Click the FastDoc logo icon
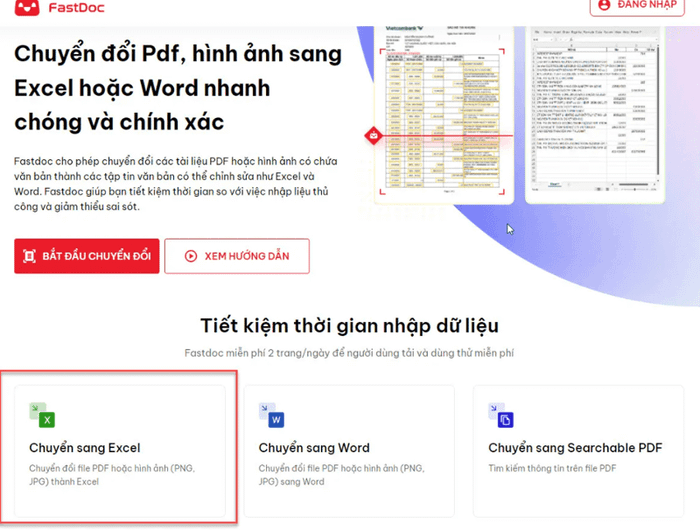The height and width of the screenshot is (530, 700). (27, 7)
